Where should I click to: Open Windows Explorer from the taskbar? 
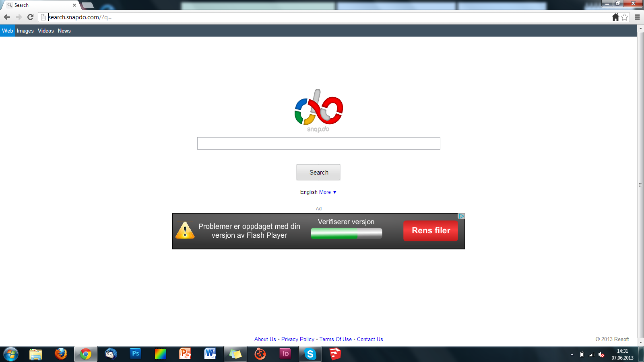(36, 354)
